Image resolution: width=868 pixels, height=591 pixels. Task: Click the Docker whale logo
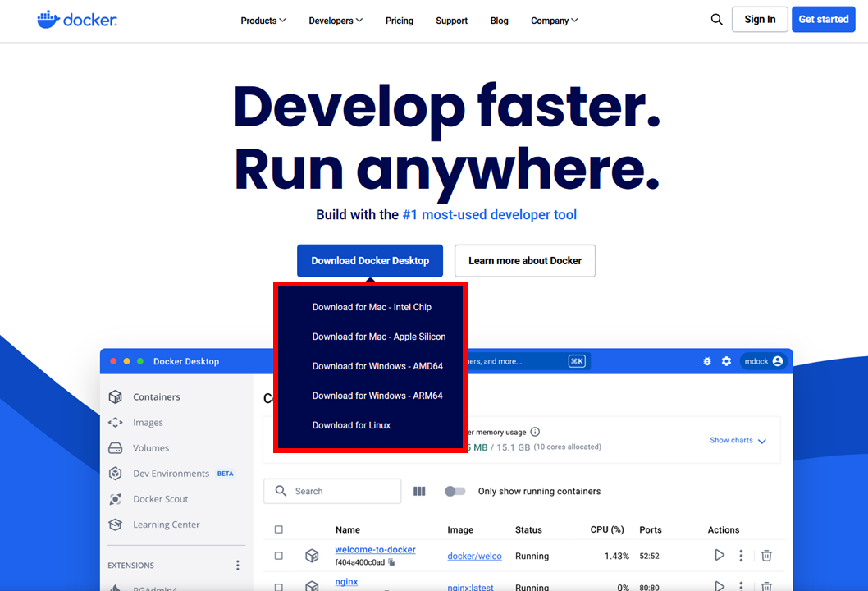[x=77, y=20]
